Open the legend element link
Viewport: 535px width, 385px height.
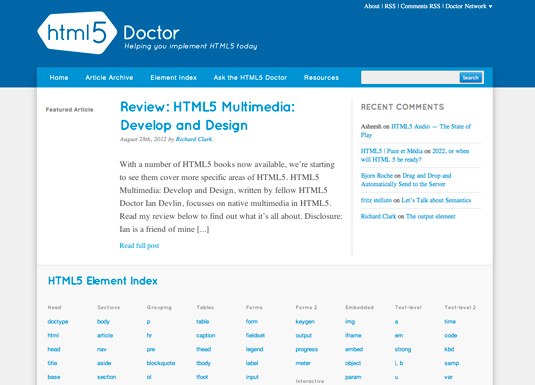255,349
